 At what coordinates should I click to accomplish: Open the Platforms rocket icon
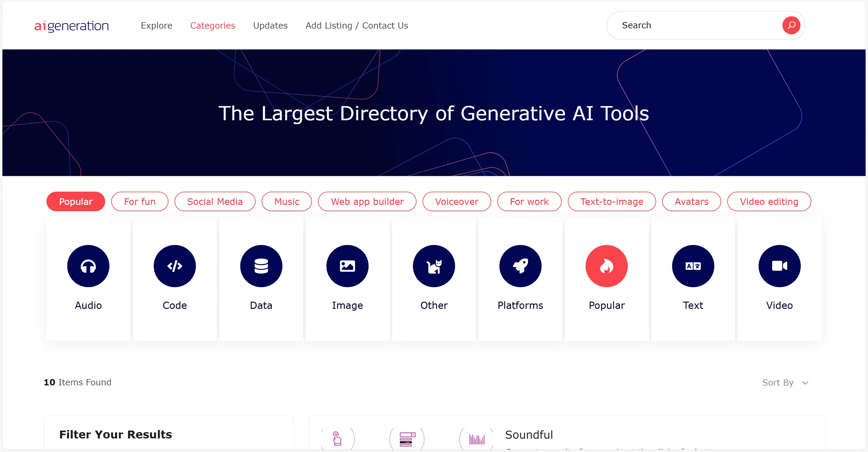pyautogui.click(x=520, y=266)
